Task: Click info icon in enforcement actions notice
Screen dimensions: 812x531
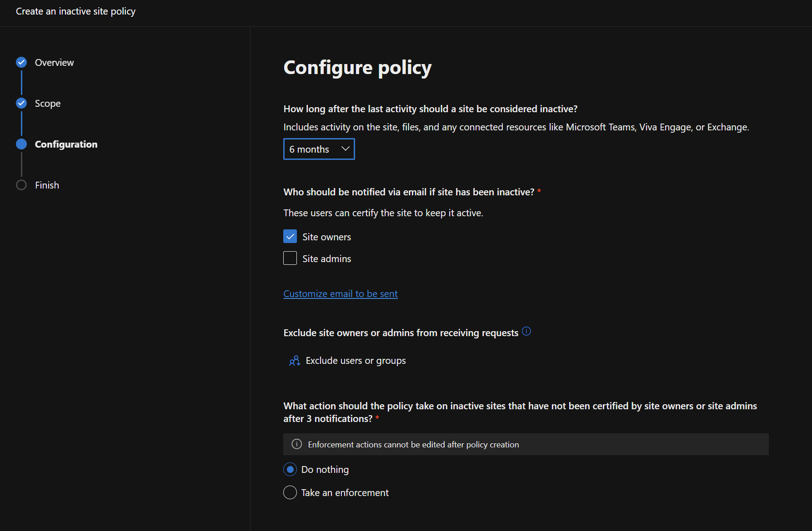Action: pyautogui.click(x=297, y=444)
